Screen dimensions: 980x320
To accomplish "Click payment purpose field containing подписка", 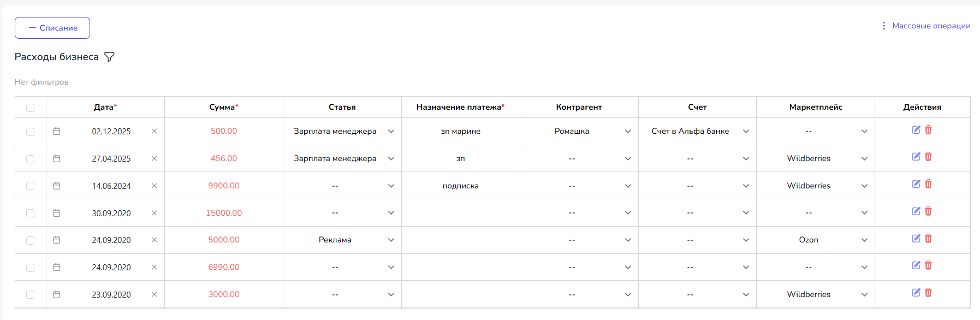I will pyautogui.click(x=460, y=186).
